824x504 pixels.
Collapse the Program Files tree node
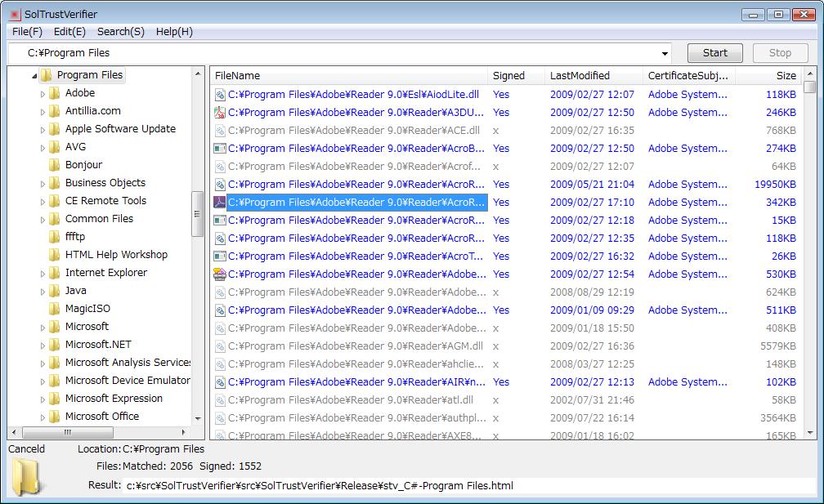[x=34, y=76]
